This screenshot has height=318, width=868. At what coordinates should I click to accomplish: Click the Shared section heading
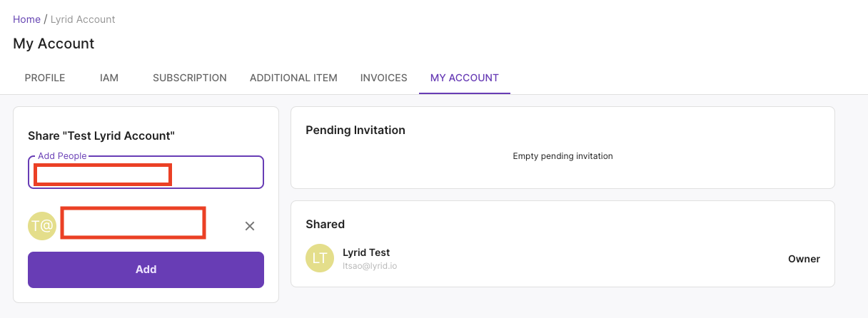325,224
